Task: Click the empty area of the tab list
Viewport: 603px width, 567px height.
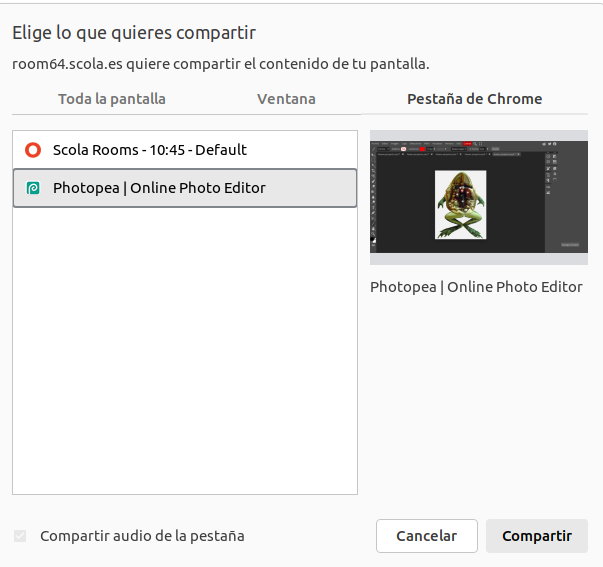Action: [185, 350]
